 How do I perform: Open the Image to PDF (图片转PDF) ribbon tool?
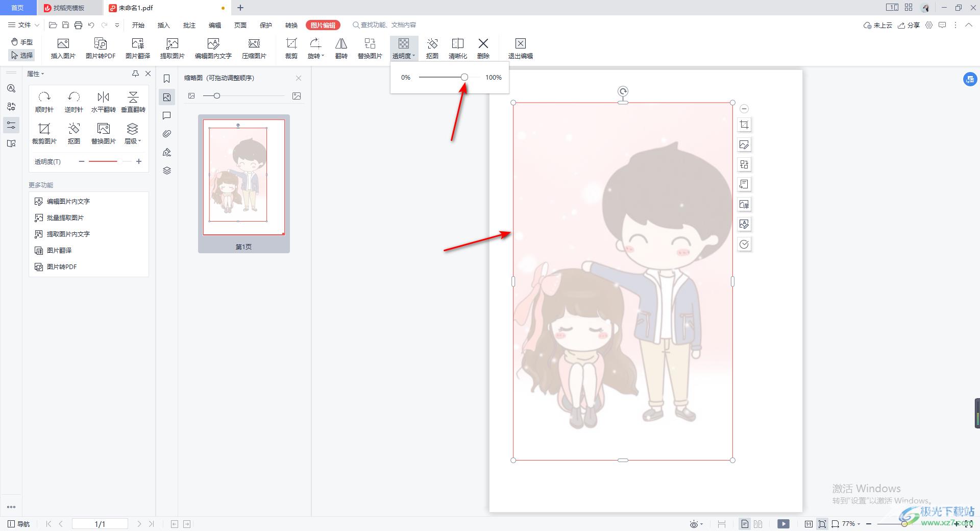click(101, 49)
